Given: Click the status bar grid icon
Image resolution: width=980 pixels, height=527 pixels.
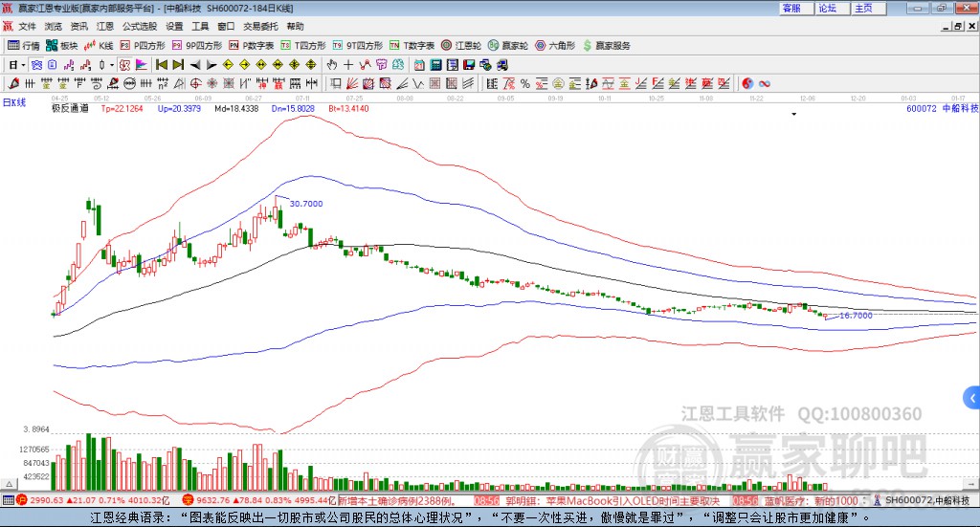Looking at the screenshot, I should [8, 501].
